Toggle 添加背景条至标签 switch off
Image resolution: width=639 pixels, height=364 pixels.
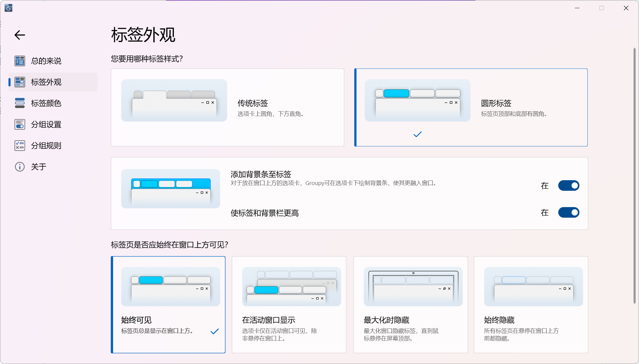click(568, 186)
